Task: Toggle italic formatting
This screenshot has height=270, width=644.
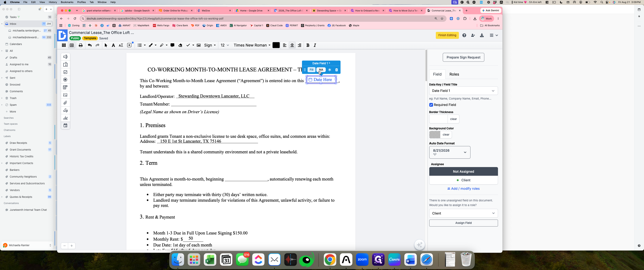Action: 315,45
